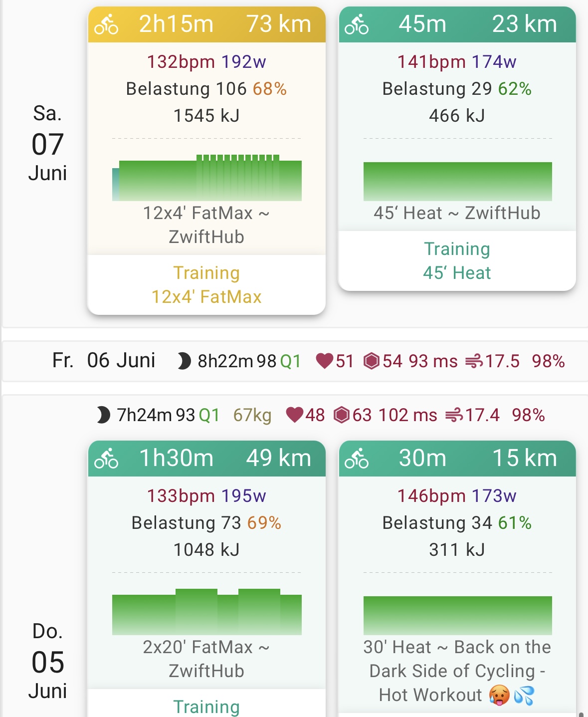588x717 pixels.
Task: Click the bike icon on the 1h30m ride
Action: 106,459
